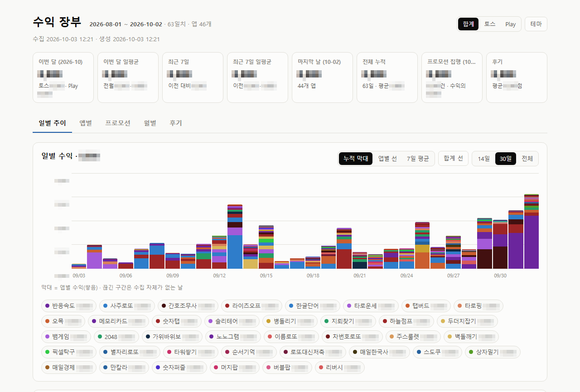Click the 솔리테어 legend chip
This screenshot has width=580, height=392.
(232, 321)
